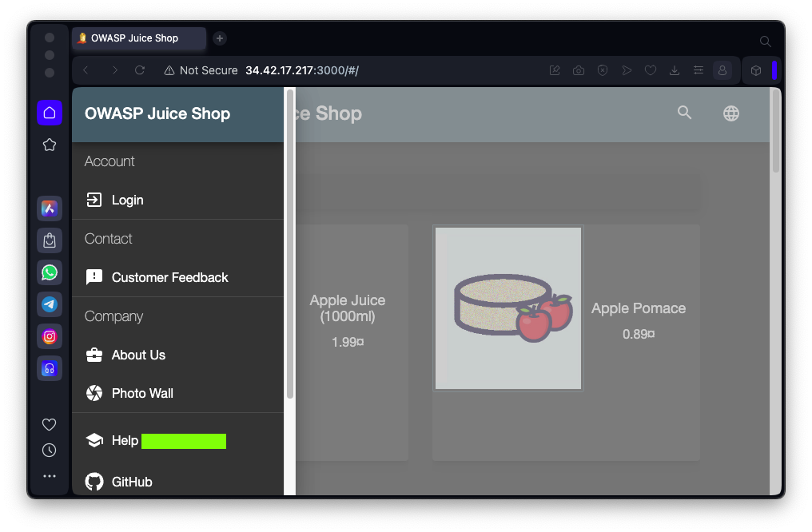Click the About Us briefcase icon
Screen dimensions: 812x532
pyautogui.click(x=94, y=355)
